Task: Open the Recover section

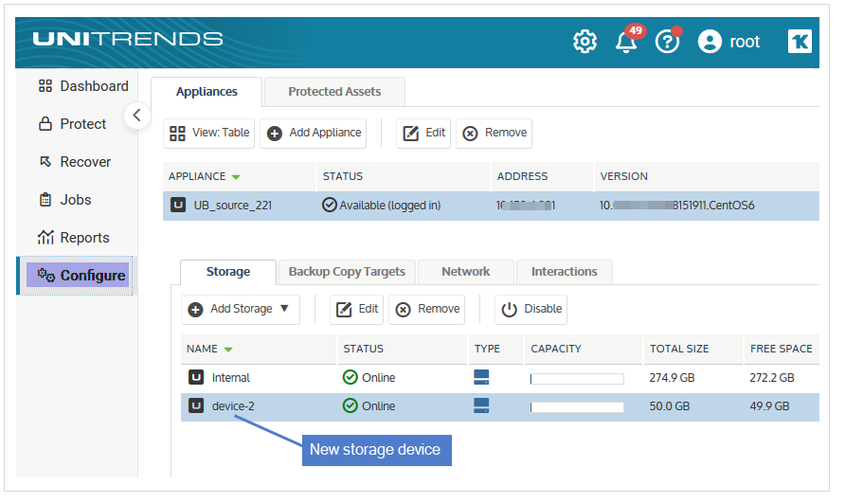Action: tap(75, 162)
